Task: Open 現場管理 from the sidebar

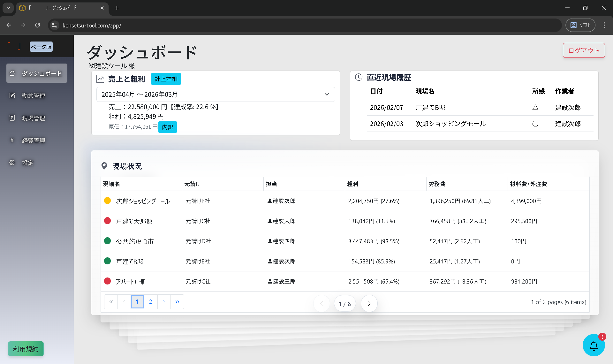Action: click(34, 118)
